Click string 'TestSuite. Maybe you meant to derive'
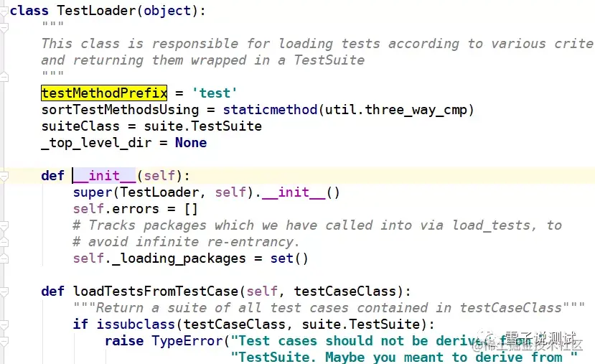 click(x=404, y=357)
